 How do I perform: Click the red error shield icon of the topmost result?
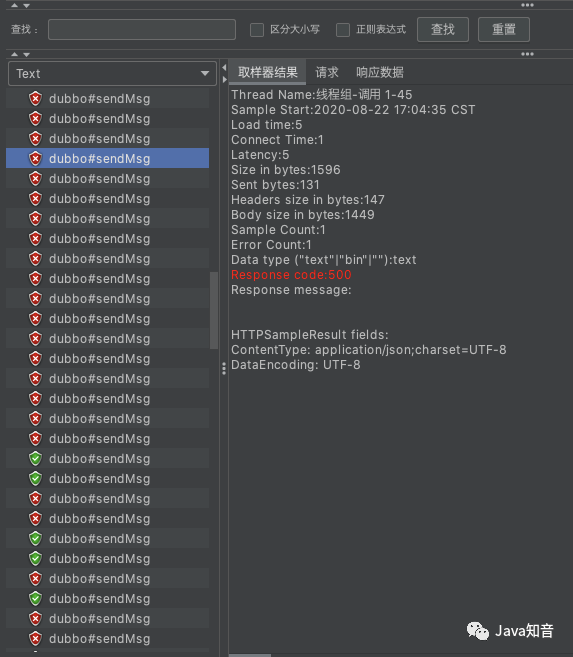click(36, 98)
